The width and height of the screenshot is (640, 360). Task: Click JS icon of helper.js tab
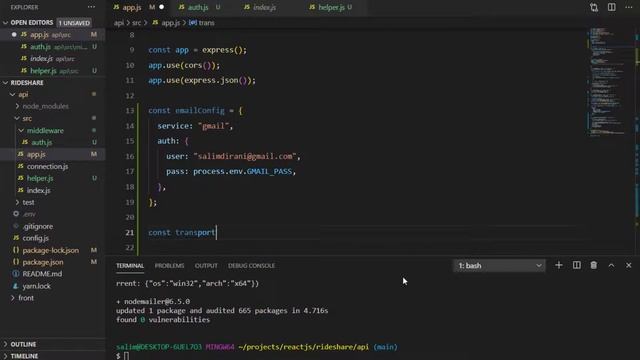tap(312, 7)
